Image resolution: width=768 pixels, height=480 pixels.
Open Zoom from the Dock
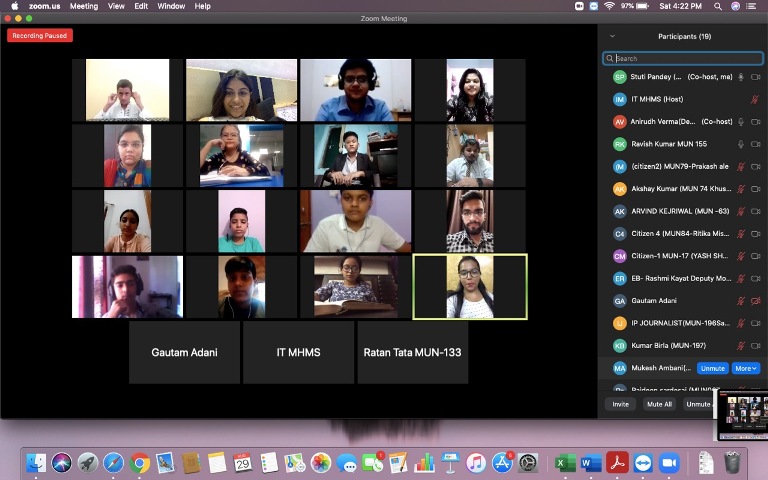click(667, 463)
